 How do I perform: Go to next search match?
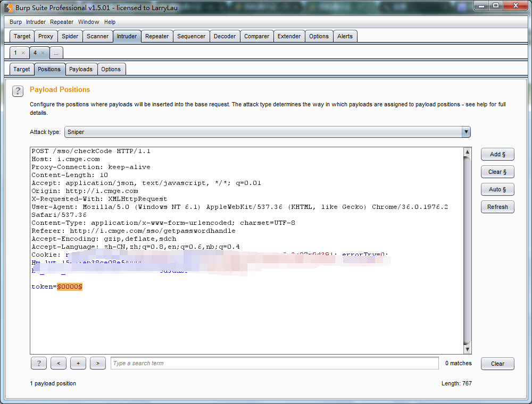click(x=98, y=363)
